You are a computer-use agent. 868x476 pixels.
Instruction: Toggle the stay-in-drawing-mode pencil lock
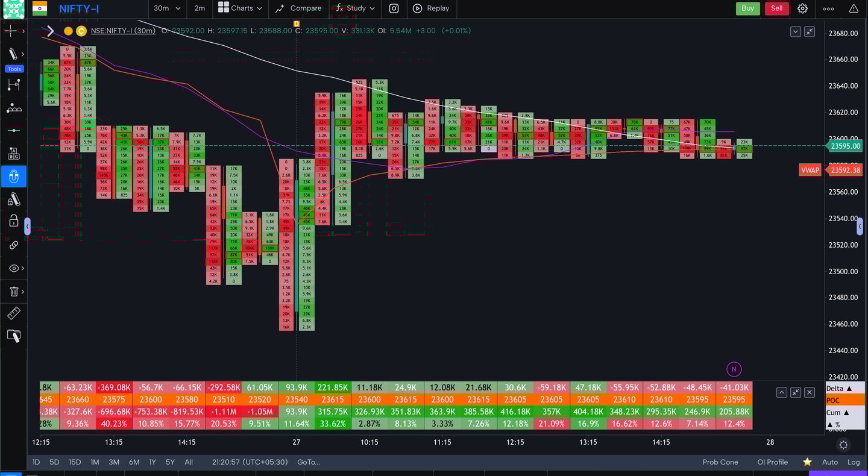pyautogui.click(x=13, y=199)
